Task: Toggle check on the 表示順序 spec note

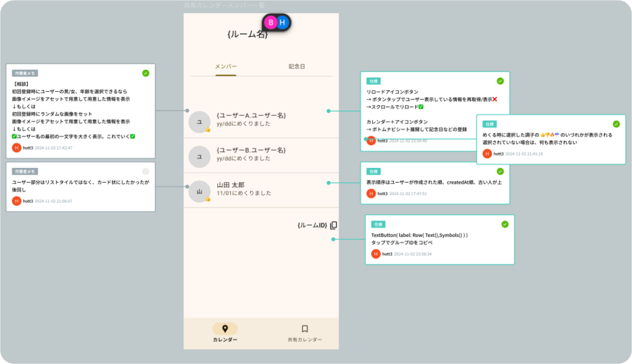Action: click(500, 171)
